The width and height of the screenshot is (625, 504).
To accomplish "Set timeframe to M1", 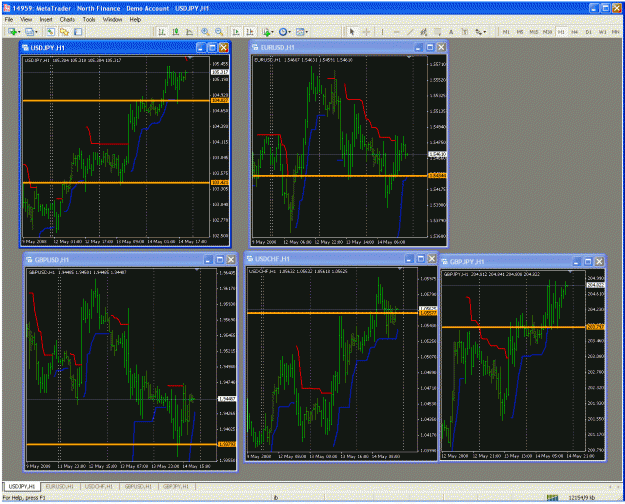I will click(506, 32).
